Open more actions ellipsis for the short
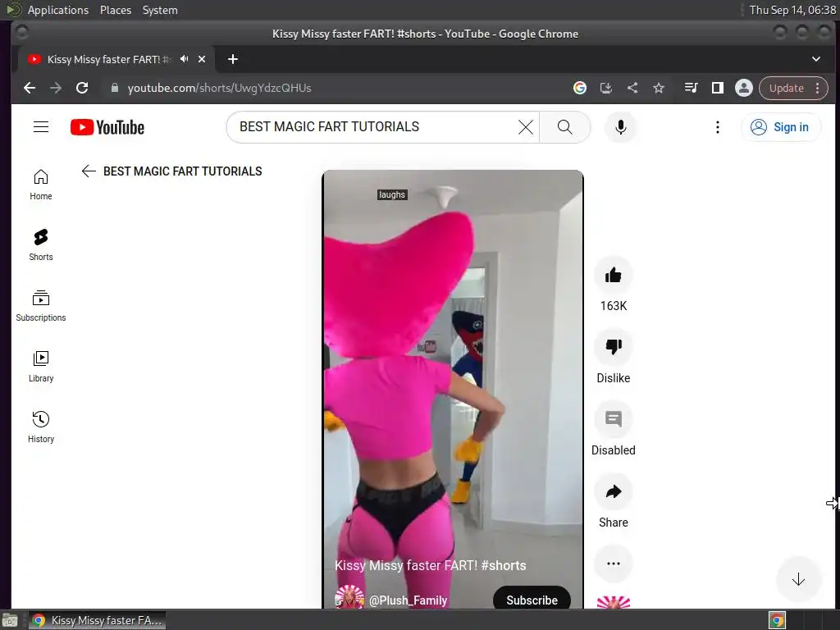This screenshot has width=840, height=630. [614, 564]
